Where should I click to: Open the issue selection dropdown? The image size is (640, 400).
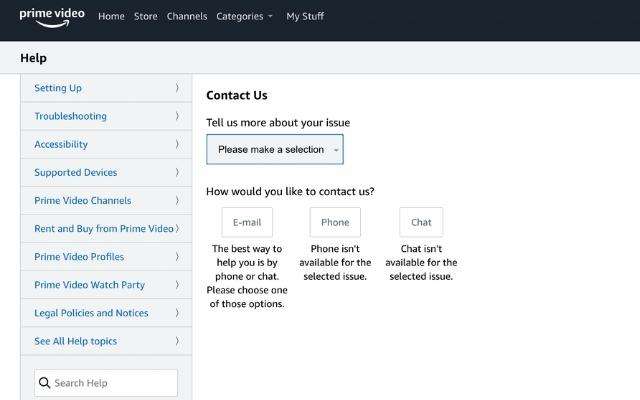tap(275, 150)
